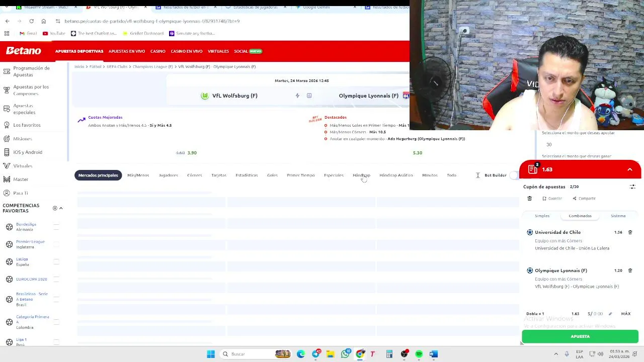Screen dimensions: 644x362
Task: Open Windows Start menu
Action: tap(211, 354)
